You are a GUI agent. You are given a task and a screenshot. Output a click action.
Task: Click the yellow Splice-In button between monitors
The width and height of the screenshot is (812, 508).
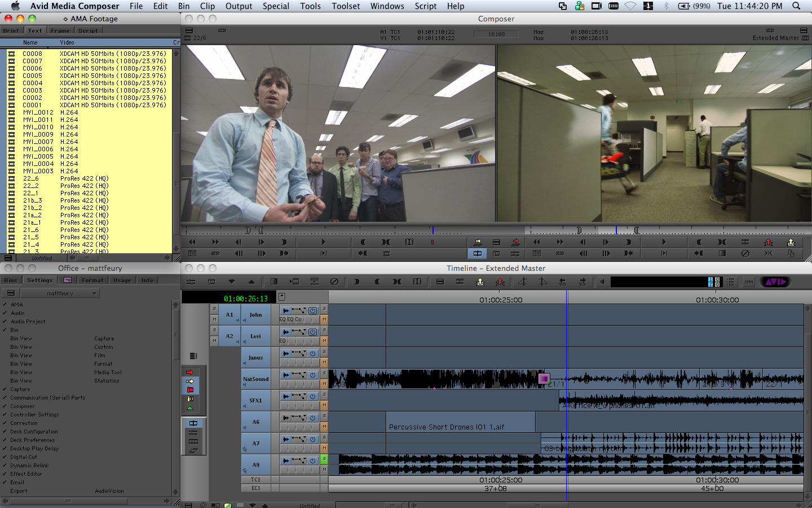click(478, 242)
